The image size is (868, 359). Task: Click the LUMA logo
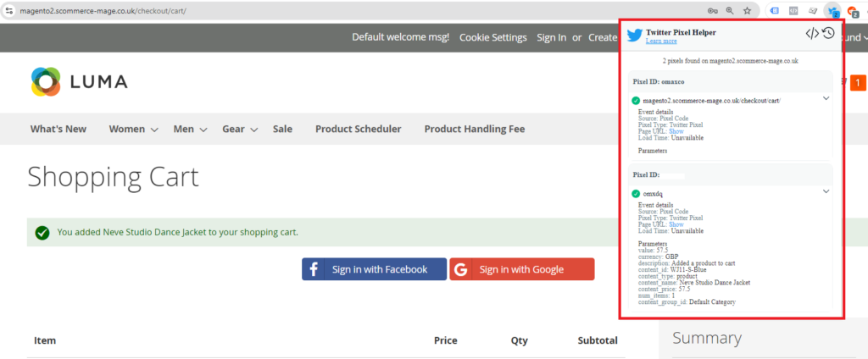79,81
